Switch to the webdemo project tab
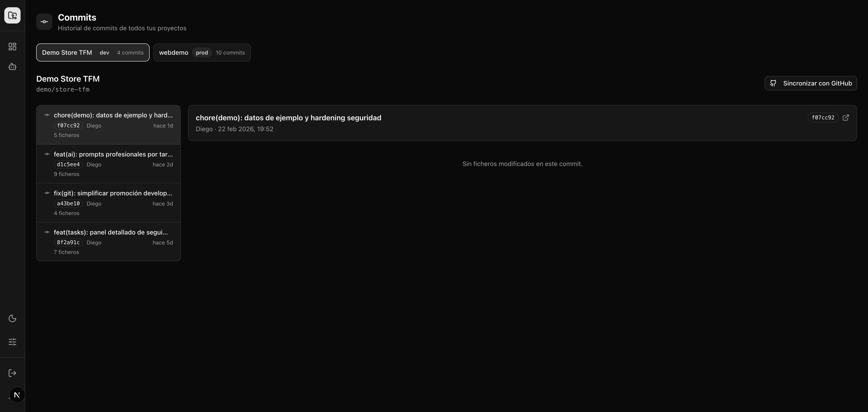Screen dimensions: 868x412 [202, 53]
